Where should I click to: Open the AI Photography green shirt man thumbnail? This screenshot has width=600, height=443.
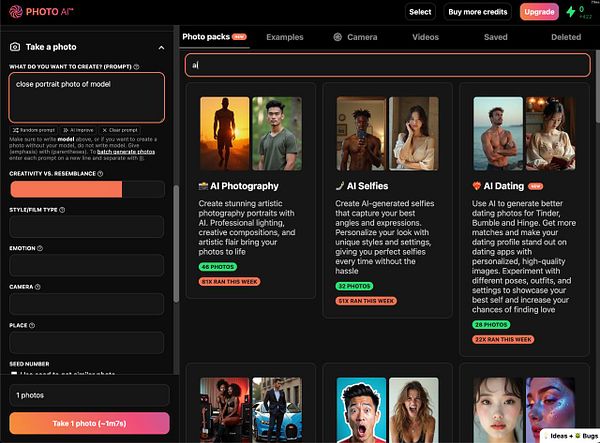(x=277, y=134)
